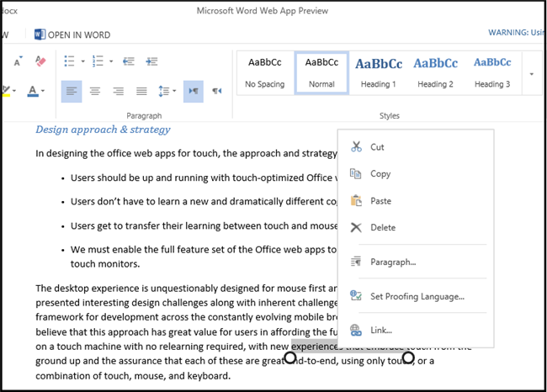
Task: Open the highlight color dropdown arrow
Action: pos(14,91)
